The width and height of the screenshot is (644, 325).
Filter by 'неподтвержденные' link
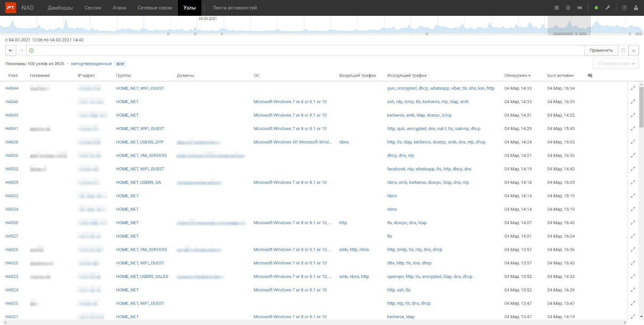point(91,64)
